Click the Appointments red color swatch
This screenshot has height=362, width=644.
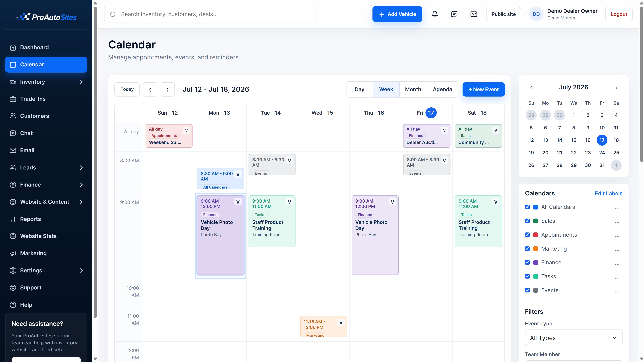[536, 235]
